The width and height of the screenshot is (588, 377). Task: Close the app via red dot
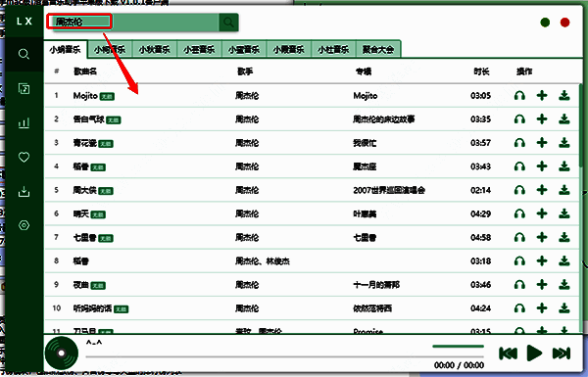coord(564,23)
